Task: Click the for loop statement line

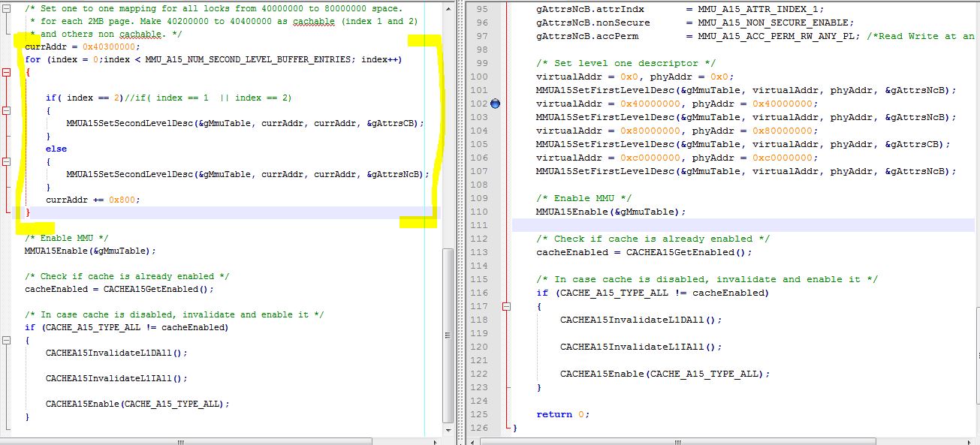Action: [213, 59]
